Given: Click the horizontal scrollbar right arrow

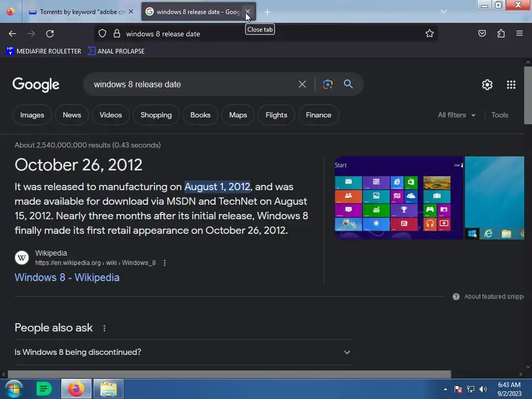Looking at the screenshot, I should point(521,374).
